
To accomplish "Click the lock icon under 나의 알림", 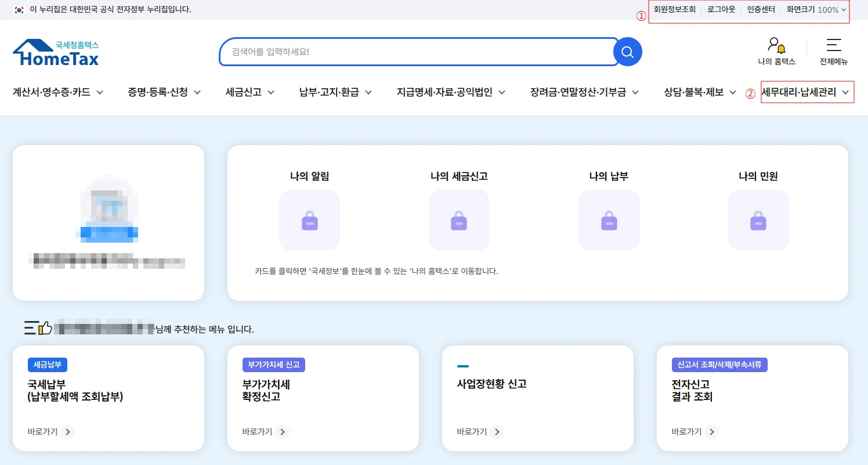I will click(309, 221).
